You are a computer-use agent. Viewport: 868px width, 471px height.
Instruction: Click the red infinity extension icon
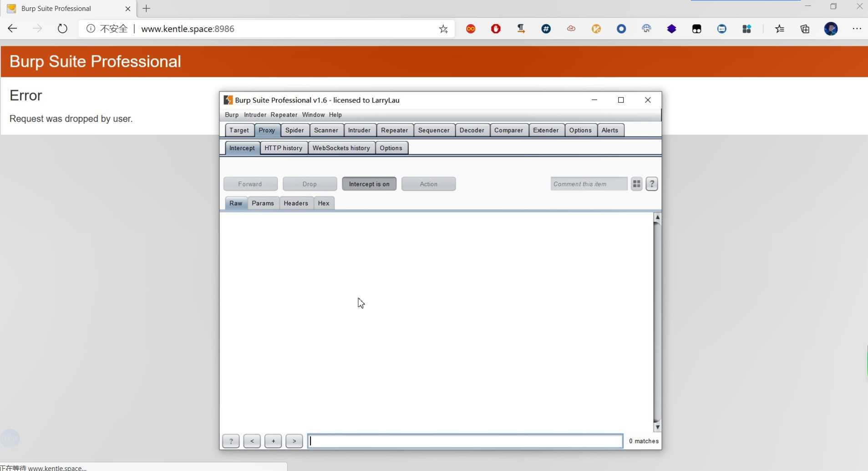(471, 29)
